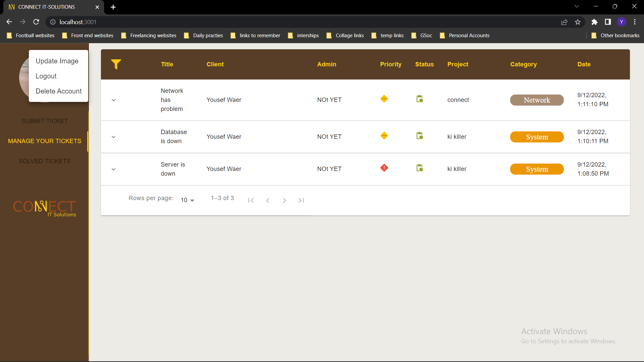The image size is (644, 362).
Task: Select Logout from profile menu
Action: click(46, 76)
